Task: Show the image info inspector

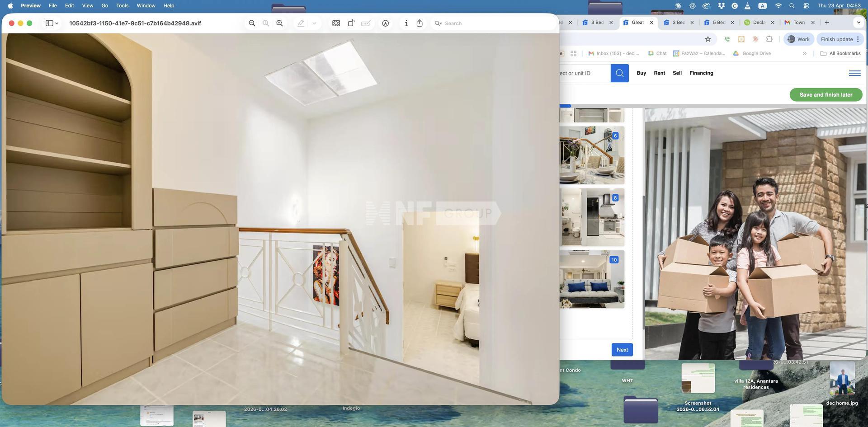Action: (x=406, y=23)
